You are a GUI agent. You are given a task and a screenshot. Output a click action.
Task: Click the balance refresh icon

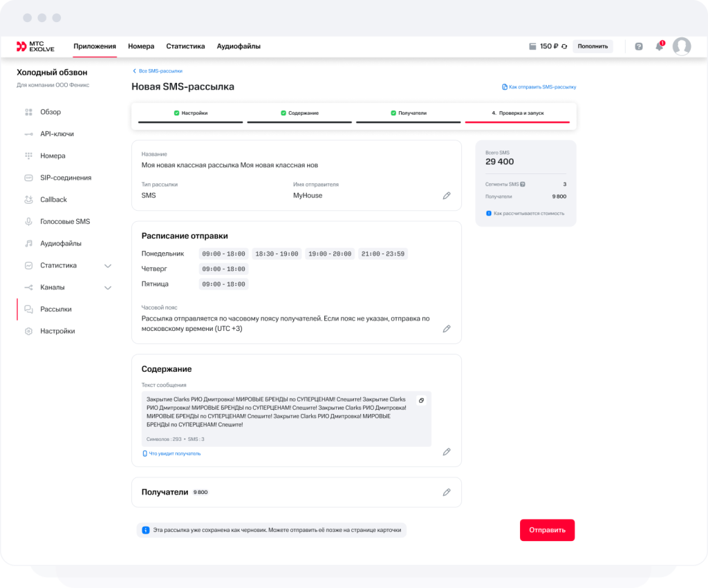[564, 46]
